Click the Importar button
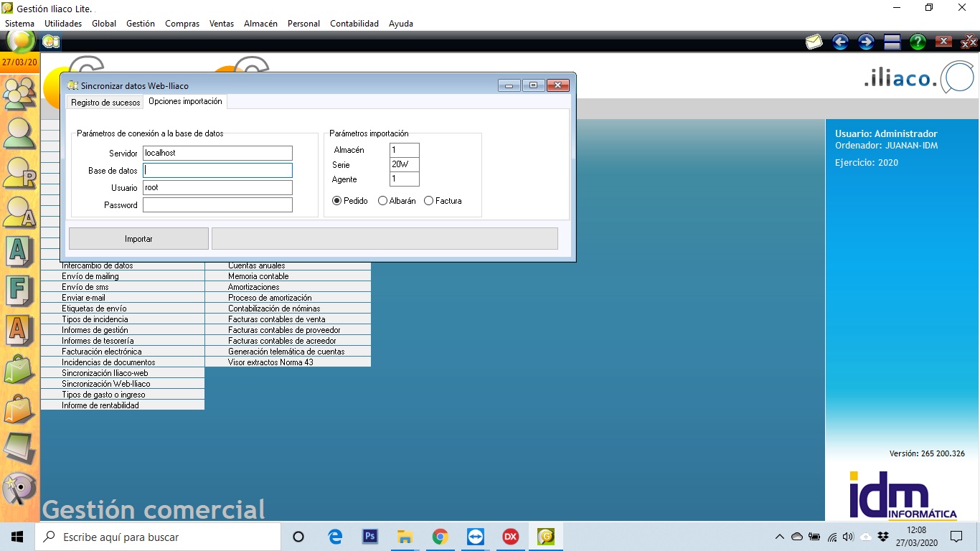The width and height of the screenshot is (980, 551). click(x=138, y=239)
